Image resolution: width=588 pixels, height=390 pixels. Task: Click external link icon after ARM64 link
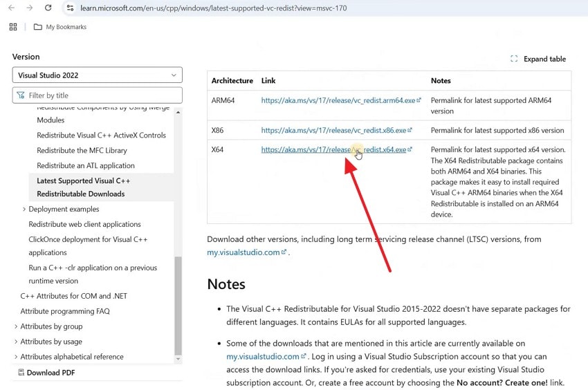tap(419, 100)
